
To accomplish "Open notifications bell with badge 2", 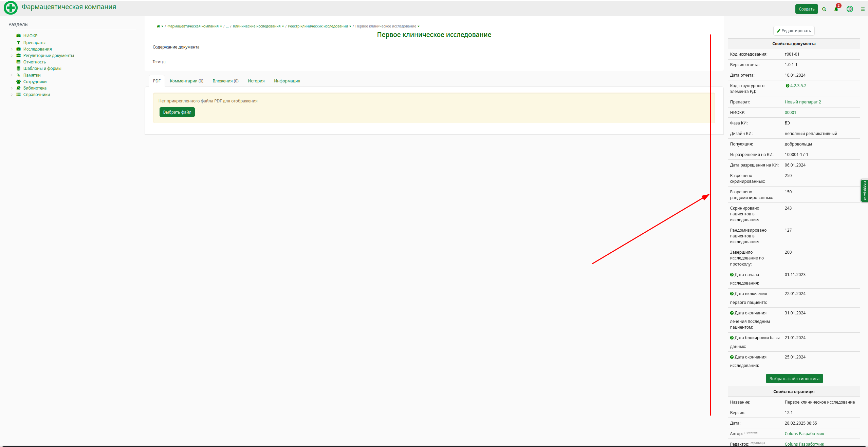I will (x=836, y=9).
